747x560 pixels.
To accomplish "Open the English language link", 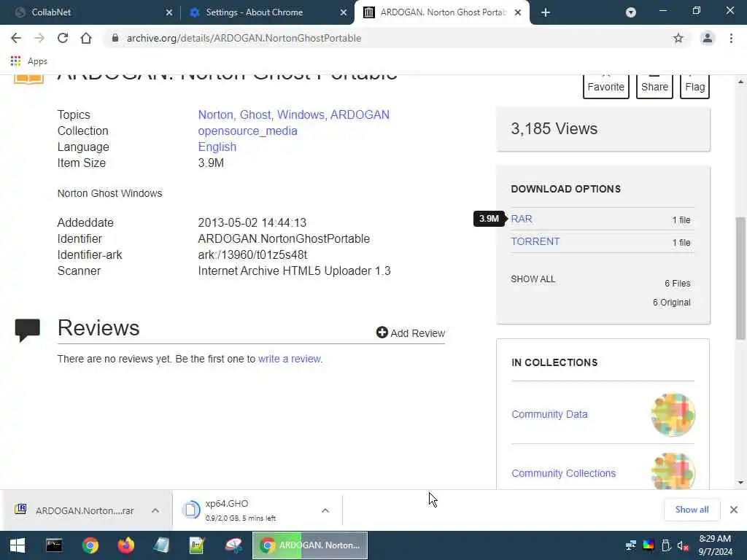I will pyautogui.click(x=217, y=147).
